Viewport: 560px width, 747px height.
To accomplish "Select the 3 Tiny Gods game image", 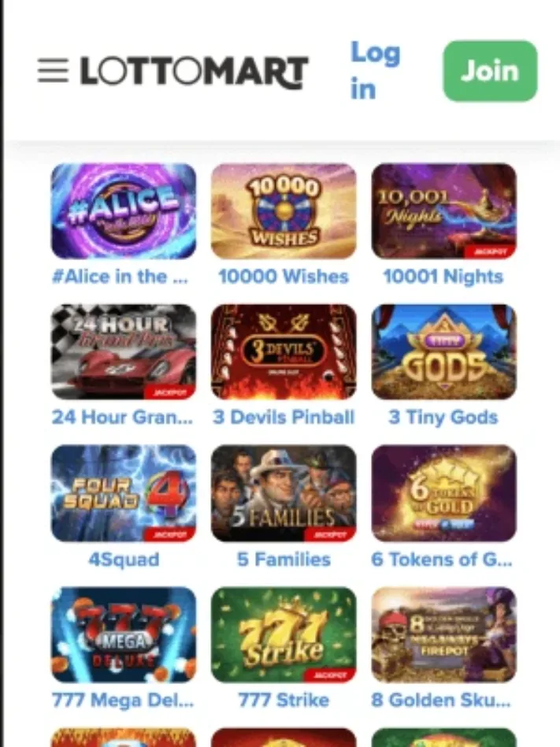I will click(443, 351).
